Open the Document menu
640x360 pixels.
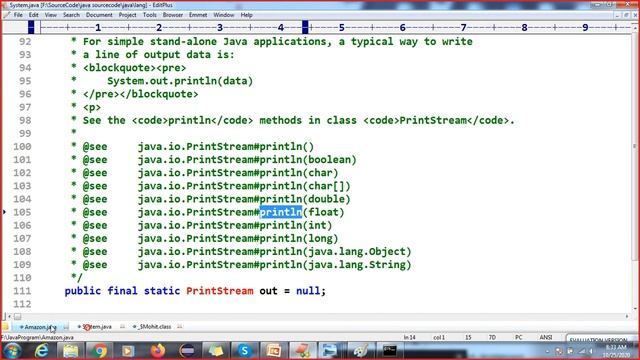tap(99, 15)
